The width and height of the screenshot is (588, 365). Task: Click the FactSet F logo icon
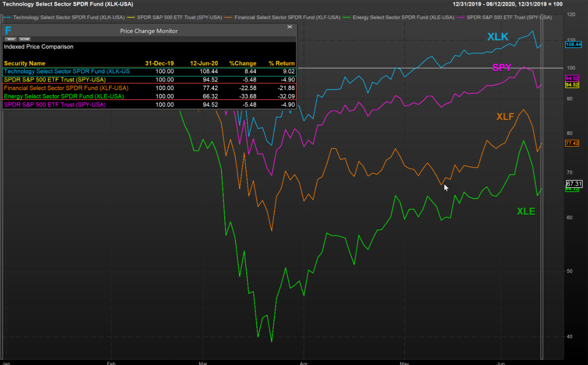point(8,30)
